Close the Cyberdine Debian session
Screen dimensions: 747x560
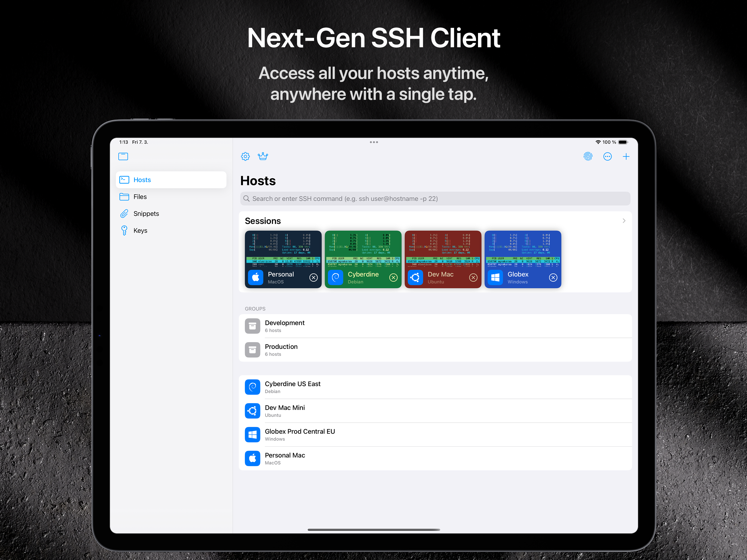pos(393,278)
